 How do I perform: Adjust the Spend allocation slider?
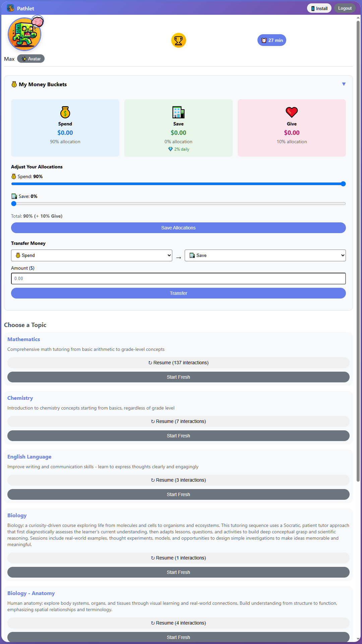click(178, 184)
